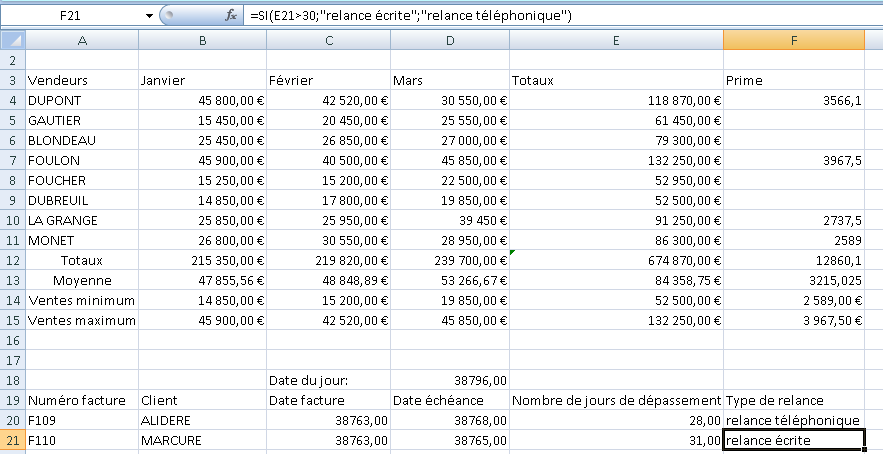Click the active cell showing relance écrite
The height and width of the screenshot is (454, 883).
[793, 440]
